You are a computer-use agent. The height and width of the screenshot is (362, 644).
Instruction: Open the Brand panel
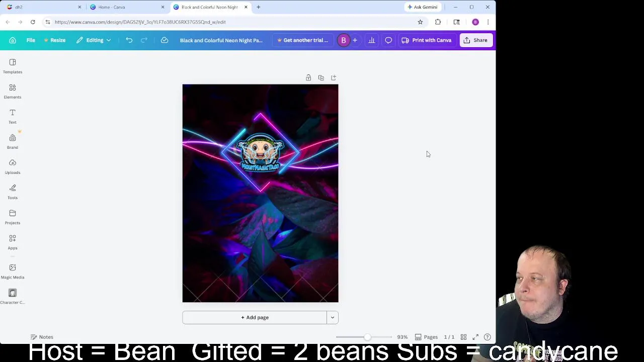click(x=13, y=141)
